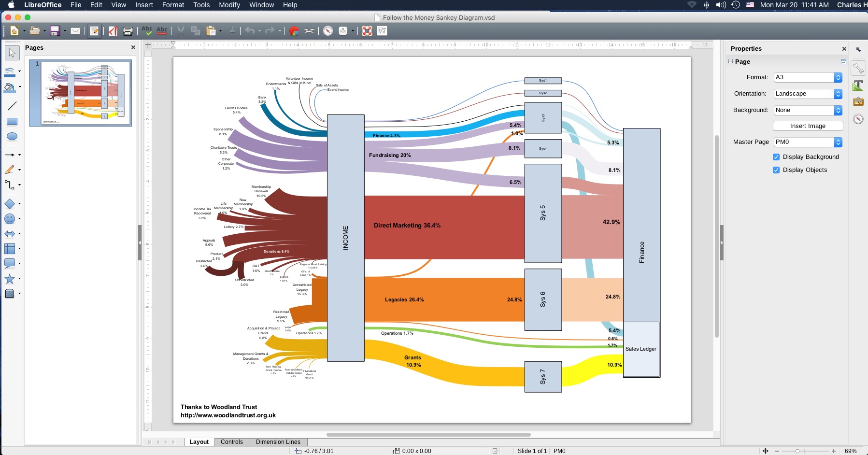Select the page 1 thumbnail in Pages panel
Viewport: 868px width, 455px height.
(80, 93)
